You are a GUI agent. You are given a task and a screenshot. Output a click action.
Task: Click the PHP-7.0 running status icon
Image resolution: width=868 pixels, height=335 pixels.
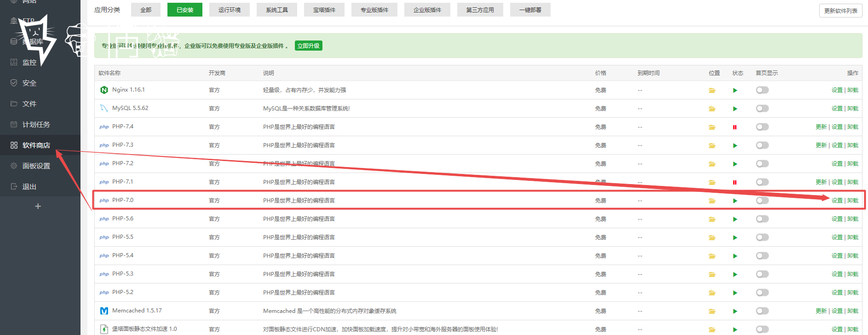tap(735, 201)
